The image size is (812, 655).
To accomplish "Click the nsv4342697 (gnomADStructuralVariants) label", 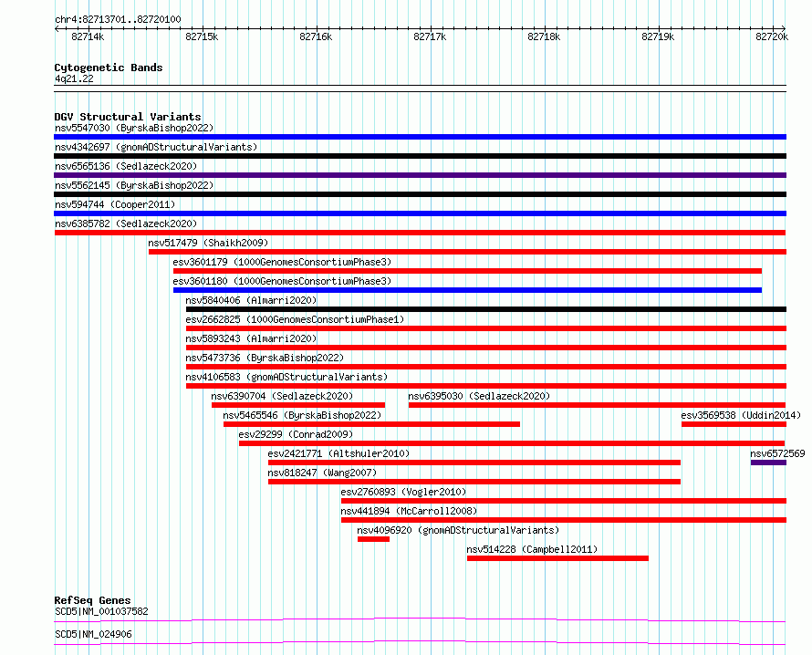I will pos(156,147).
